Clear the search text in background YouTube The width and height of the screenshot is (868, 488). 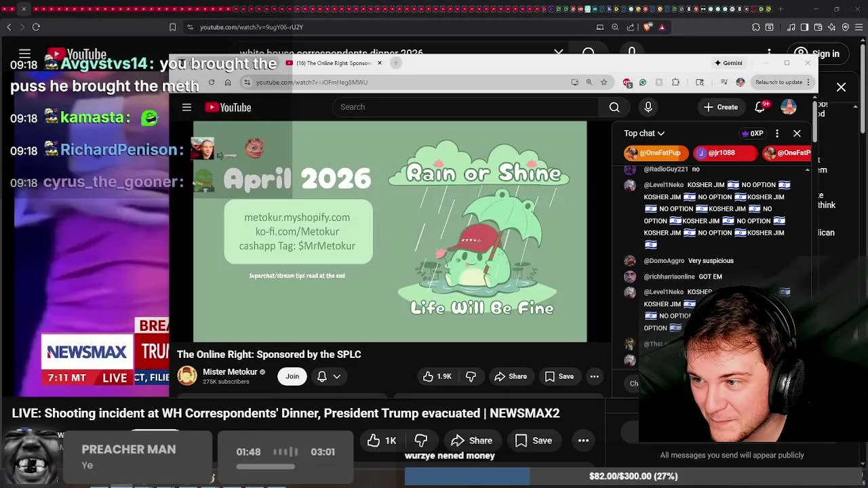559,53
